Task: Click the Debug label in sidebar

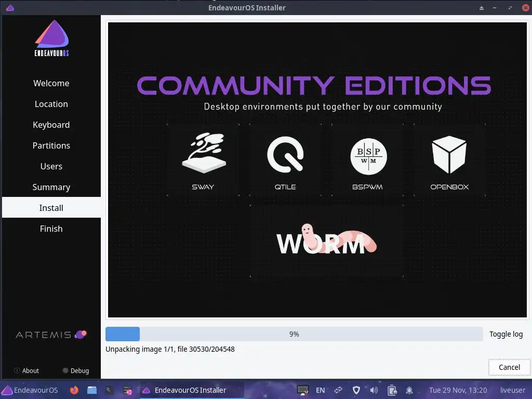Action: coord(79,370)
